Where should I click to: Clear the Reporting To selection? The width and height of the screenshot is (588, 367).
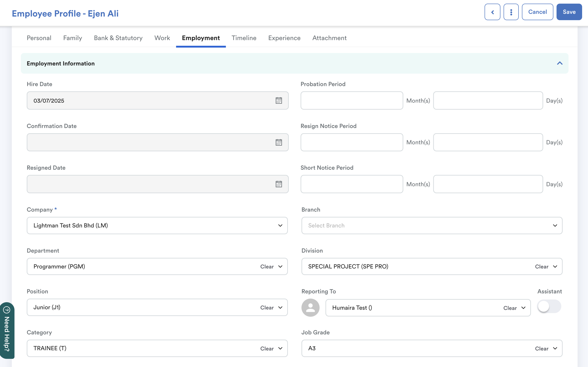(510, 308)
